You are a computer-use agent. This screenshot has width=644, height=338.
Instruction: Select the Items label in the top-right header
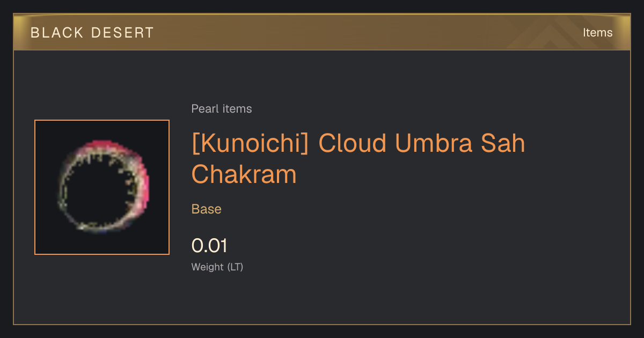(x=597, y=33)
